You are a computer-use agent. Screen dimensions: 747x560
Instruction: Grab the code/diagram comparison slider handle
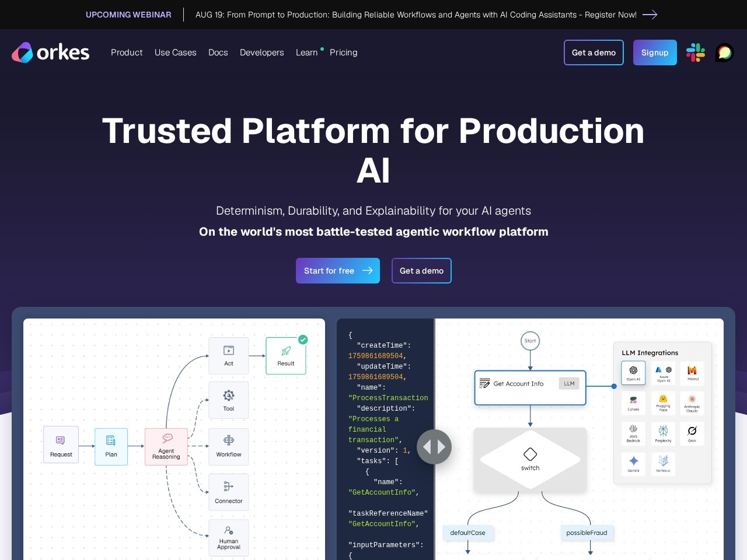434,447
